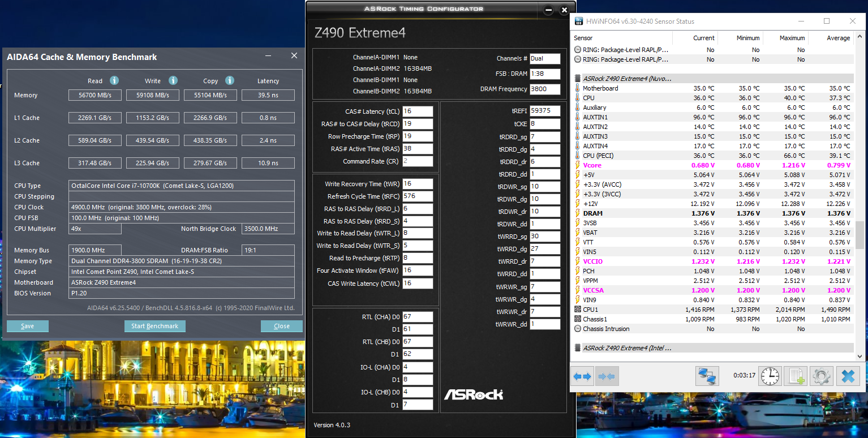868x438 pixels.
Task: Click the HWiNFO vertical scrollbar thumb
Action: click(860, 235)
